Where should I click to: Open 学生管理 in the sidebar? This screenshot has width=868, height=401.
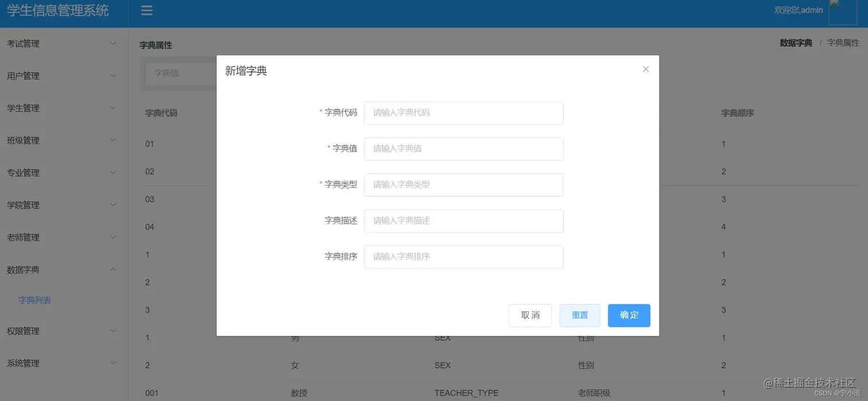64,108
